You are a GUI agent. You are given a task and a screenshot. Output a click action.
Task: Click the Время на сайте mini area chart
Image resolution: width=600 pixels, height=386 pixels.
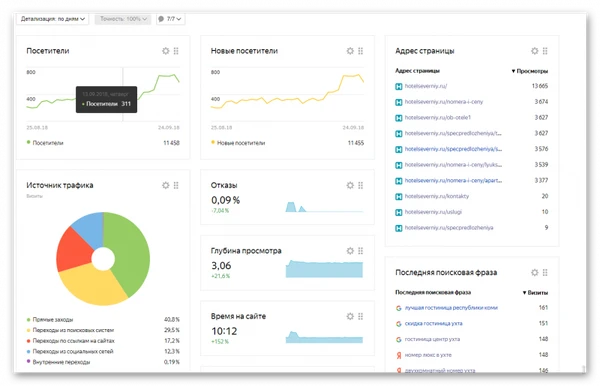(324, 337)
